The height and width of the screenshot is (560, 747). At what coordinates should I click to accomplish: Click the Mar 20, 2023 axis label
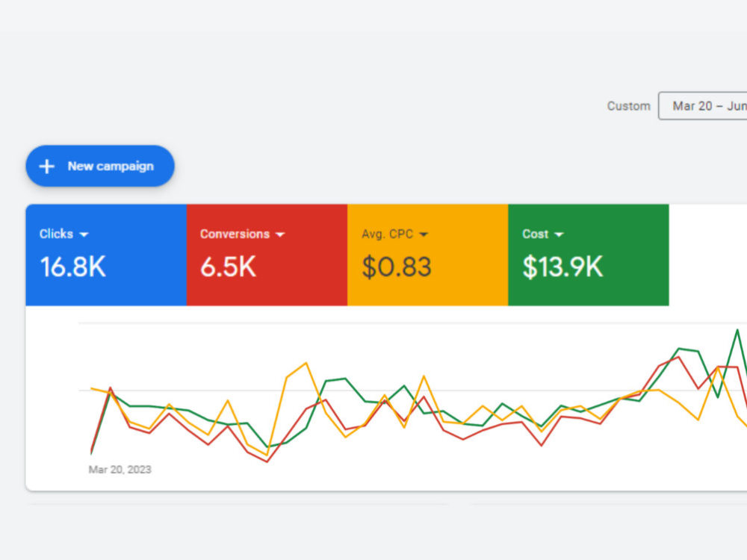(120, 470)
